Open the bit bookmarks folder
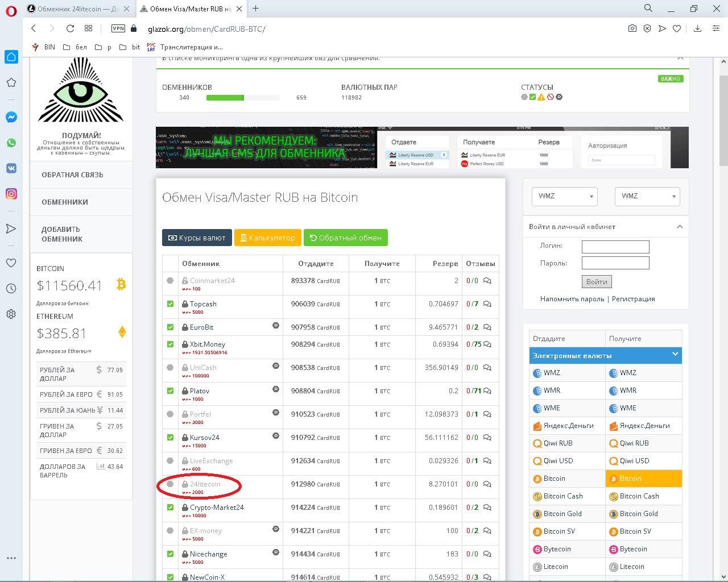The width and height of the screenshot is (728, 582). [130, 47]
